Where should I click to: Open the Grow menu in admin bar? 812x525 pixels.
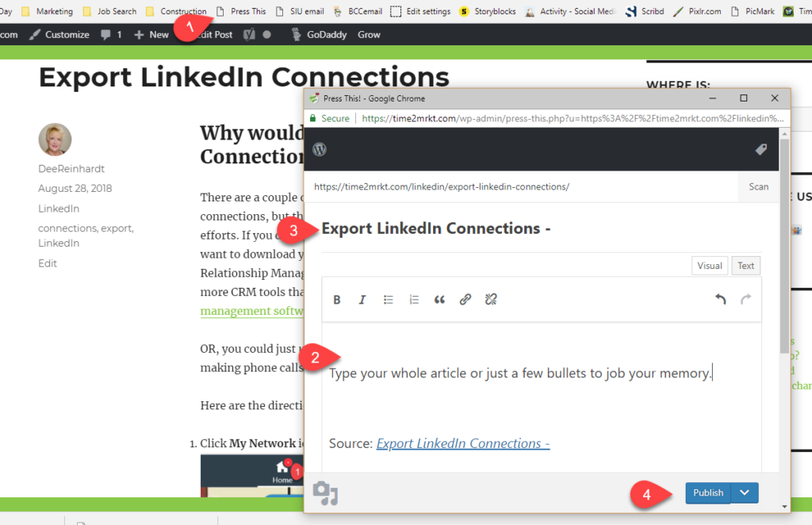369,35
